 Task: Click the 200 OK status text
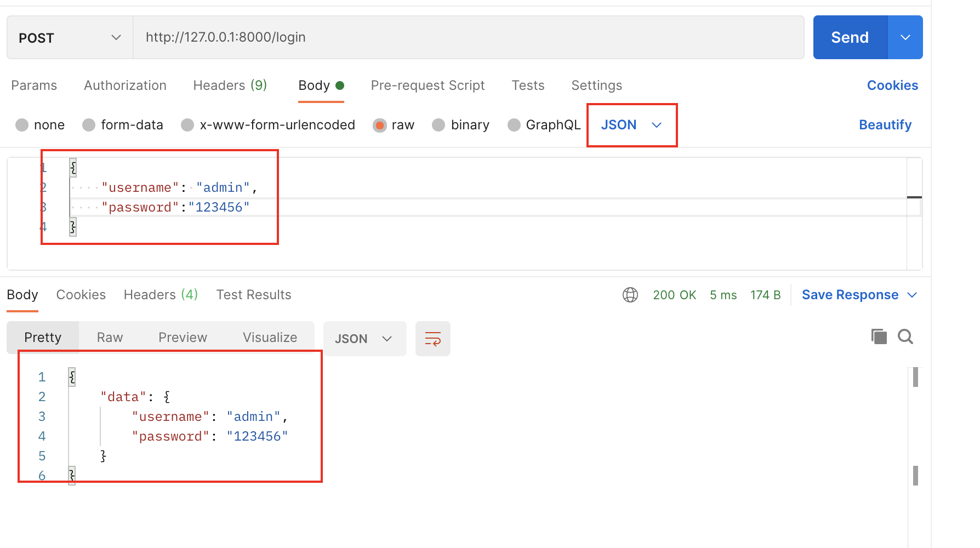coord(675,295)
